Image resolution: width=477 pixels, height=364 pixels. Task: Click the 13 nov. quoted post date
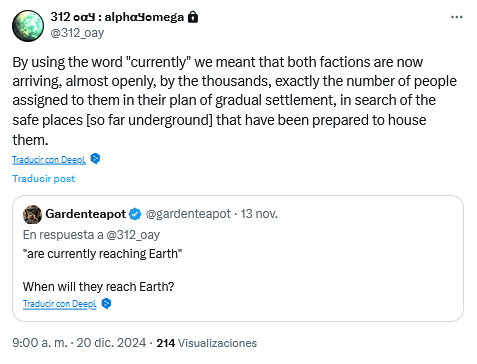pyautogui.click(x=259, y=214)
